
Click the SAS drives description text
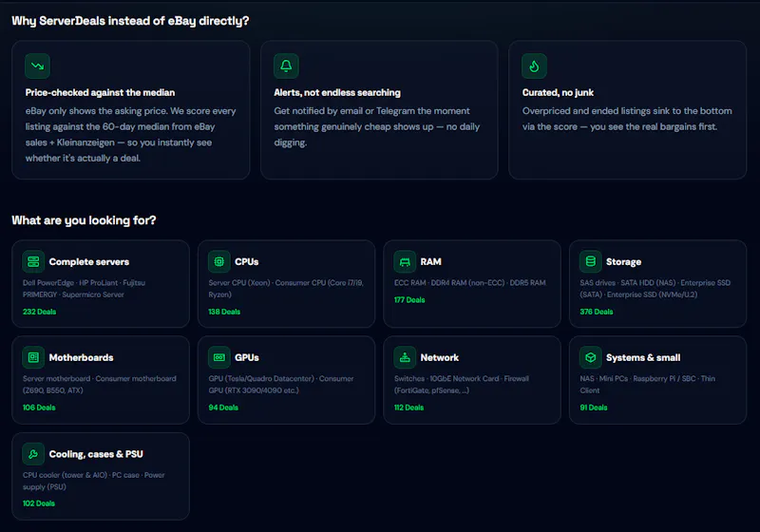coord(655,288)
